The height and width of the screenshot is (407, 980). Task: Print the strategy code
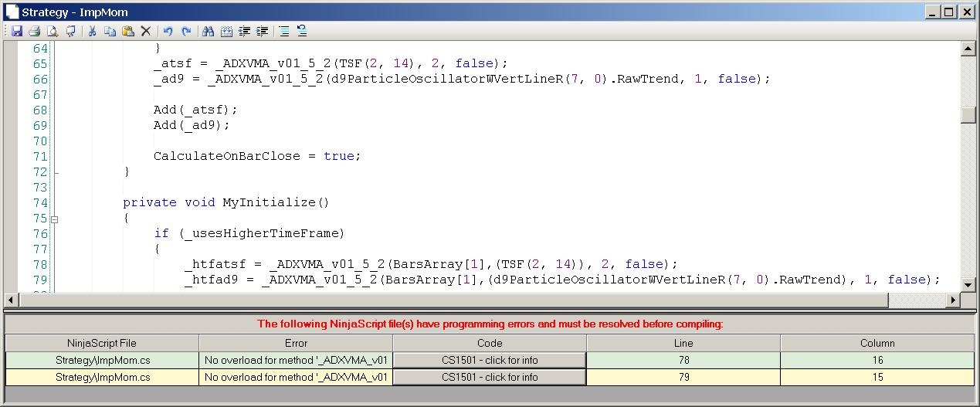[x=34, y=32]
